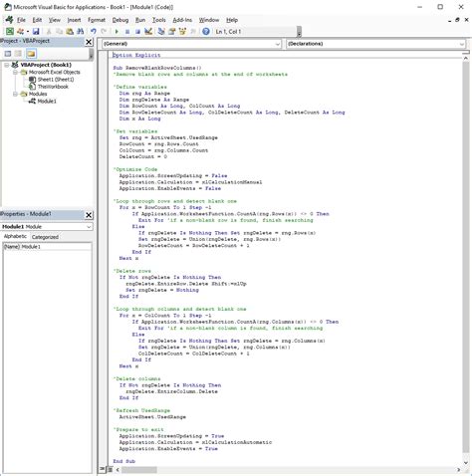Screen dimensions: 472x476
Task: Click the vertical scrollbar up arrow
Action: 466,58
